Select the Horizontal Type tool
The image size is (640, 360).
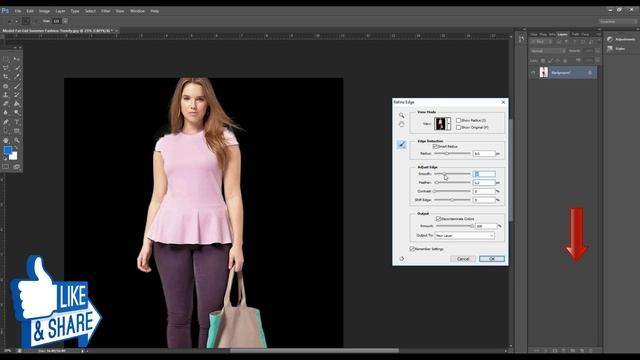pos(17,122)
